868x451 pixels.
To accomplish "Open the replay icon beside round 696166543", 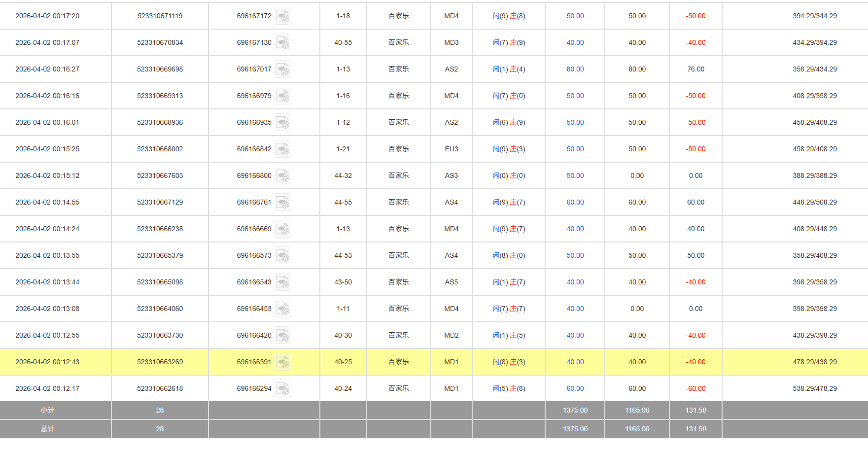I will tap(282, 282).
